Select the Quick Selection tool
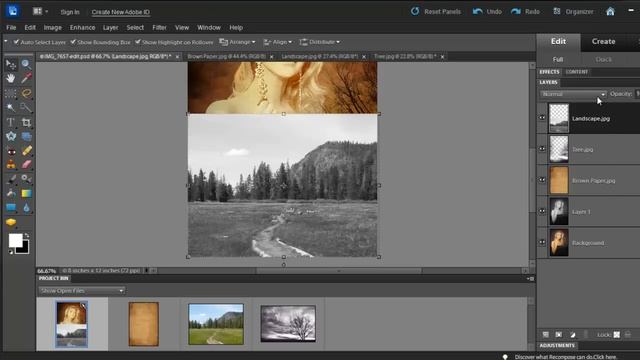Screen dimensions: 640x360 [x=26, y=107]
